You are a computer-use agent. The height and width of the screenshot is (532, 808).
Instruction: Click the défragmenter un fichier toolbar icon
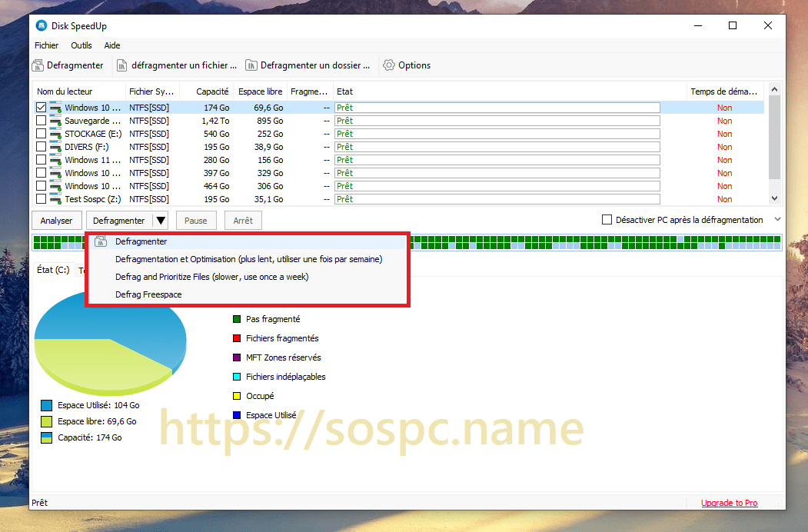(x=121, y=65)
